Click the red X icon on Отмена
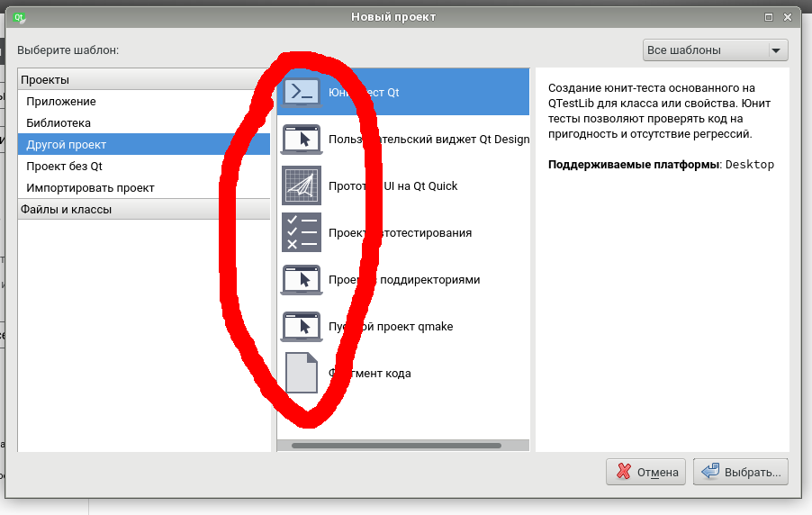This screenshot has height=515, width=812. pos(624,471)
